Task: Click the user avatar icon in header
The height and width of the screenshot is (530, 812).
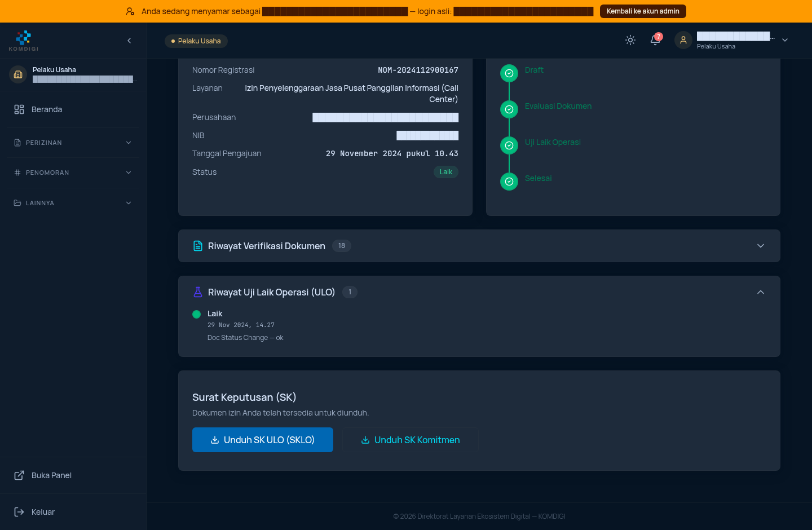Action: click(683, 40)
